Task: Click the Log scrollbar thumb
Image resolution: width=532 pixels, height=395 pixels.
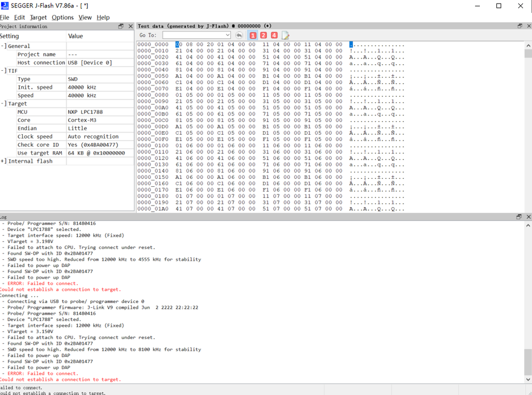Action: [x=528, y=361]
